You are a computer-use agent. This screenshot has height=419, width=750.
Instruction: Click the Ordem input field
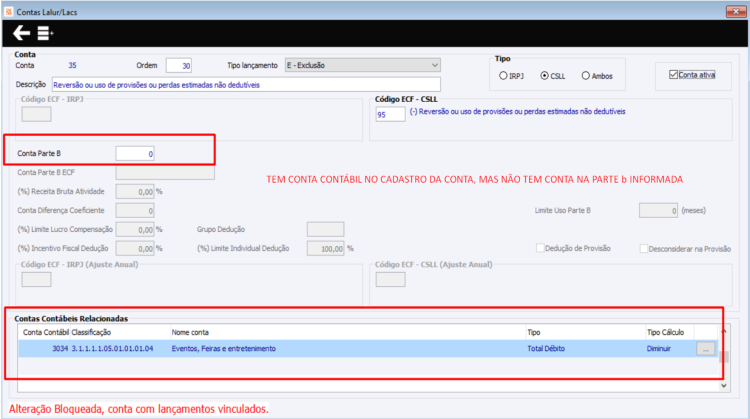[x=179, y=66]
